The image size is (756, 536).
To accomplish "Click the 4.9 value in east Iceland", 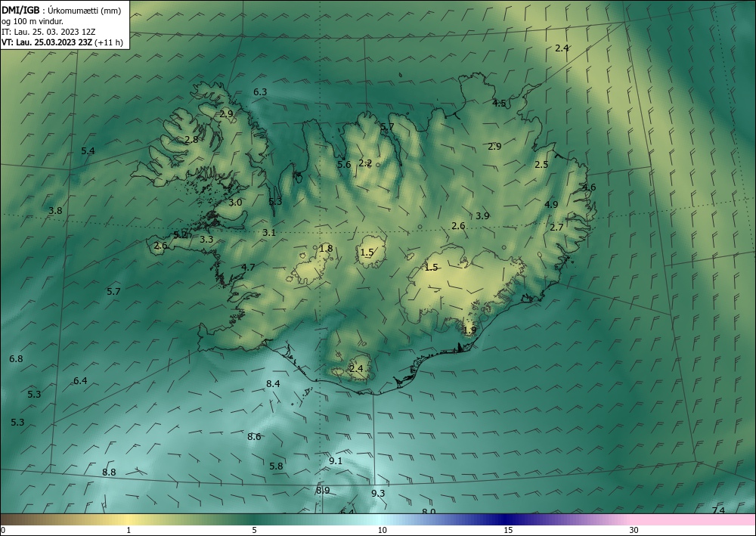I will click(x=551, y=204).
